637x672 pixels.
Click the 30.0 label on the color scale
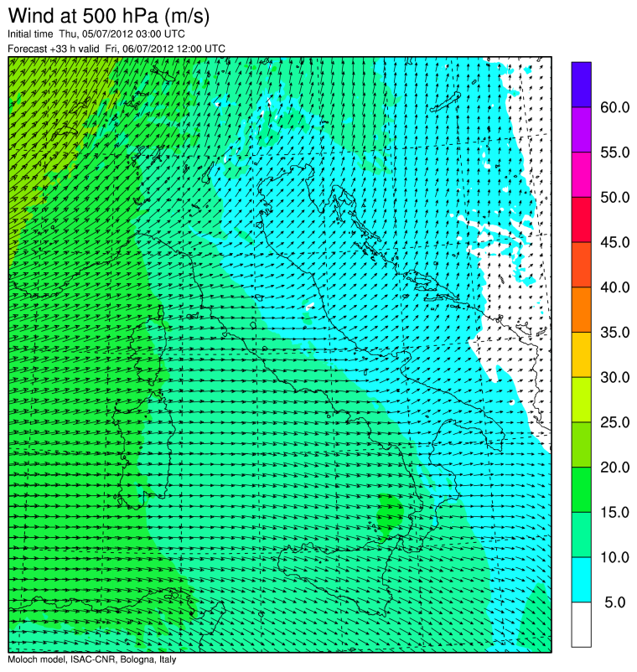(x=614, y=377)
